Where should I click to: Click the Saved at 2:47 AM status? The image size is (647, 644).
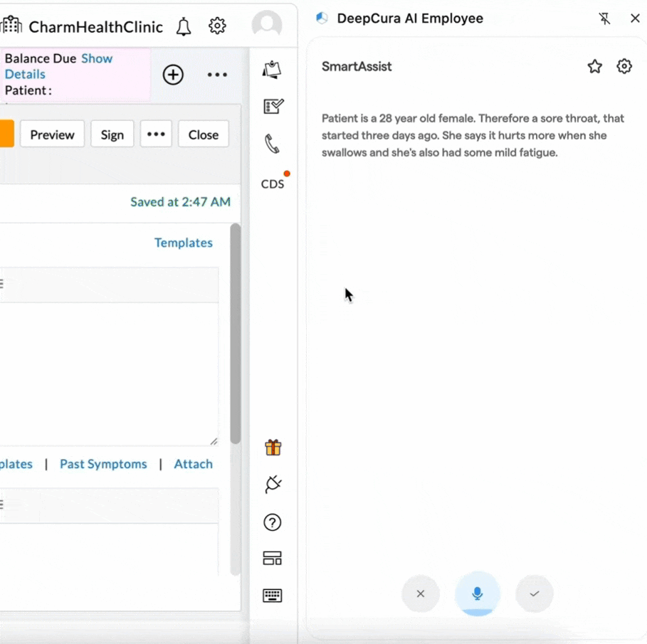(180, 202)
